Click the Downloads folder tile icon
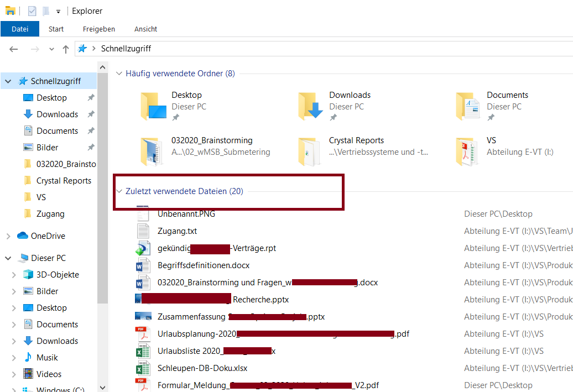Viewport: 573px width, 392px height. click(311, 106)
